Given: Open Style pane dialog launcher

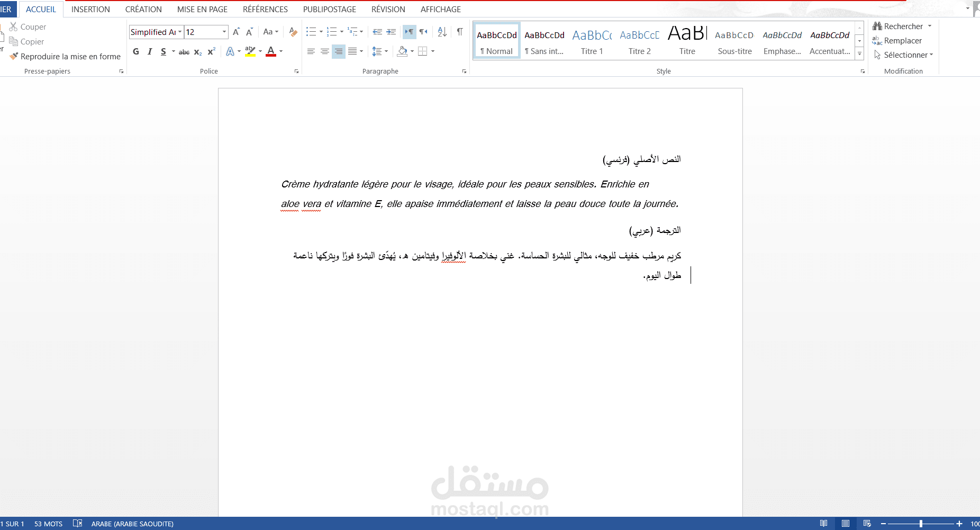Looking at the screenshot, I should (863, 71).
